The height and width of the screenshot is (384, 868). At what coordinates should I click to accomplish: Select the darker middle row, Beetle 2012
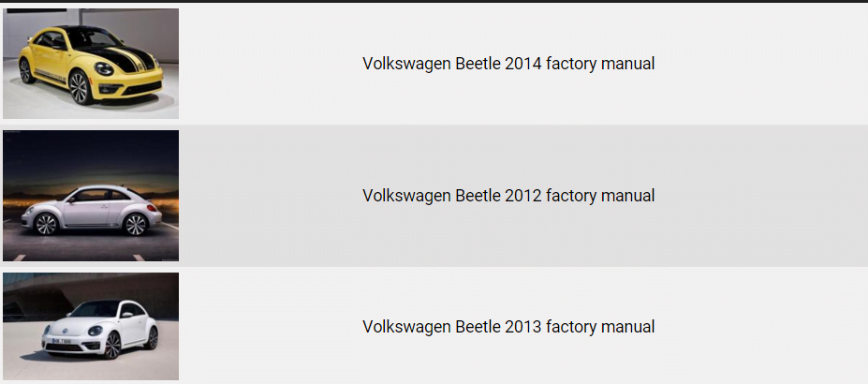tap(749, 196)
